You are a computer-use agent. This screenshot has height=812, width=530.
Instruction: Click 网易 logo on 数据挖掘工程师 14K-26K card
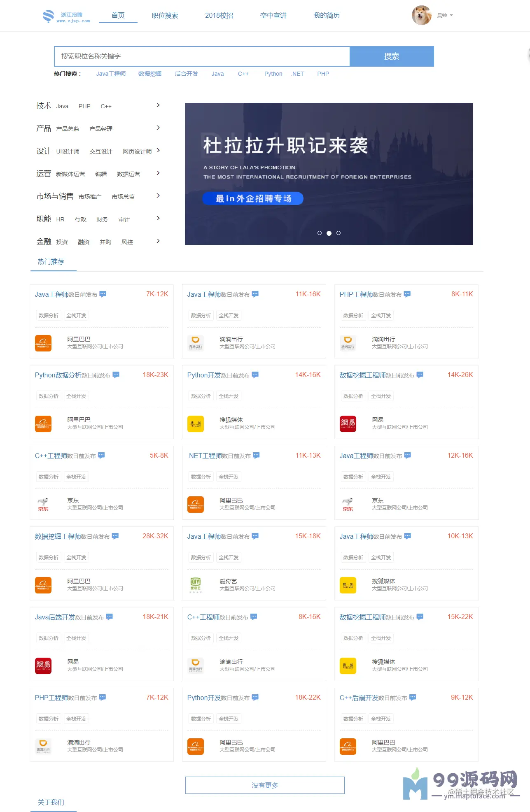pos(348,424)
